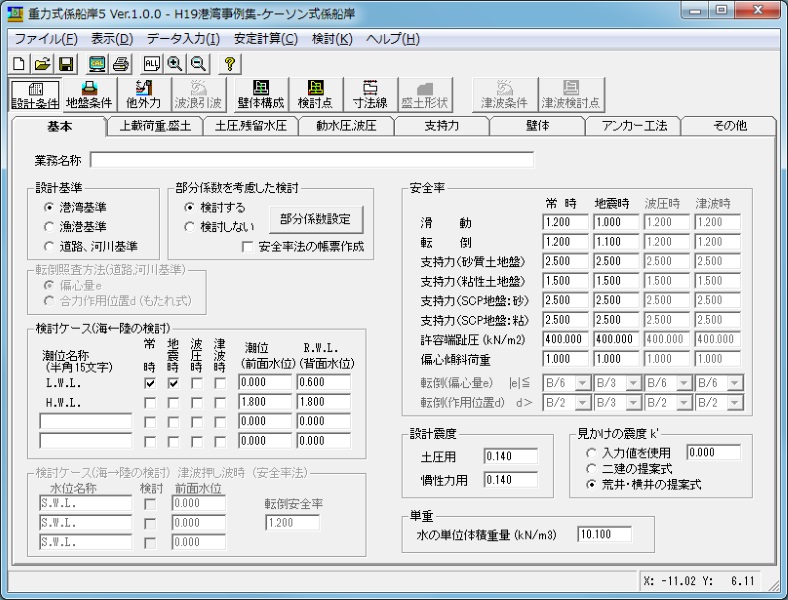
Task: Check H.W.L. 常時 checkbox
Action: point(150,402)
